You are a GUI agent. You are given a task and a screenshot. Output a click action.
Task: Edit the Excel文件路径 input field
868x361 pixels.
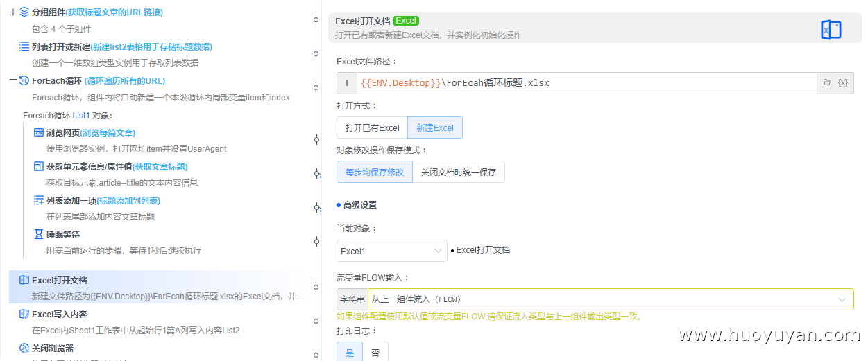coord(587,82)
